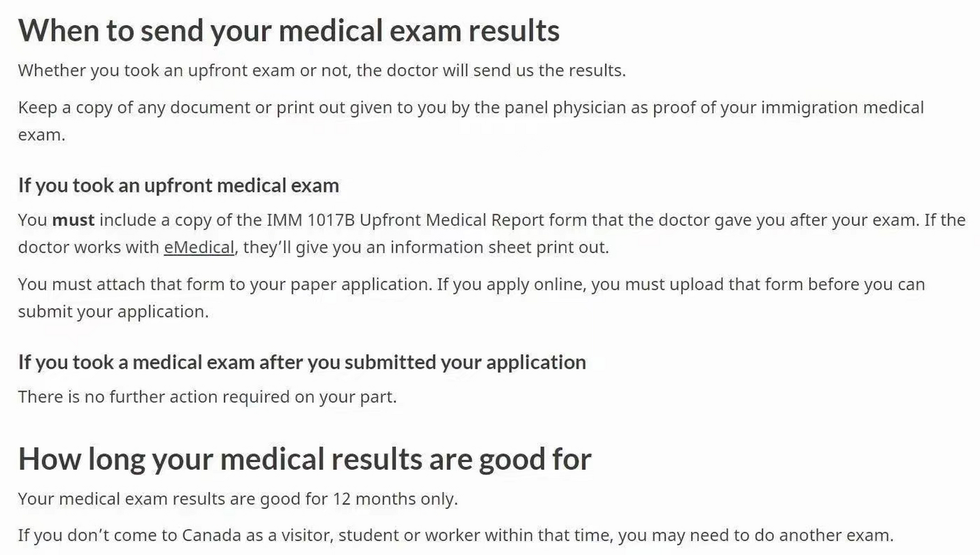Viewport: 980px width, 555px height.
Task: Click the sentence starting 'If you don't come to Canada'
Action: click(456, 535)
